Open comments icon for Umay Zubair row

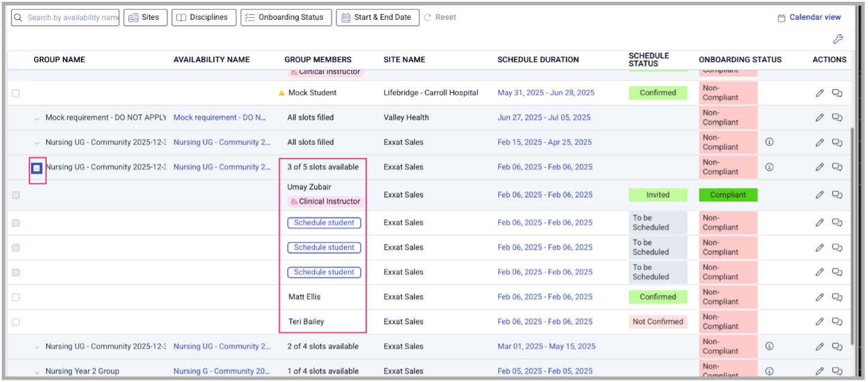(x=837, y=195)
